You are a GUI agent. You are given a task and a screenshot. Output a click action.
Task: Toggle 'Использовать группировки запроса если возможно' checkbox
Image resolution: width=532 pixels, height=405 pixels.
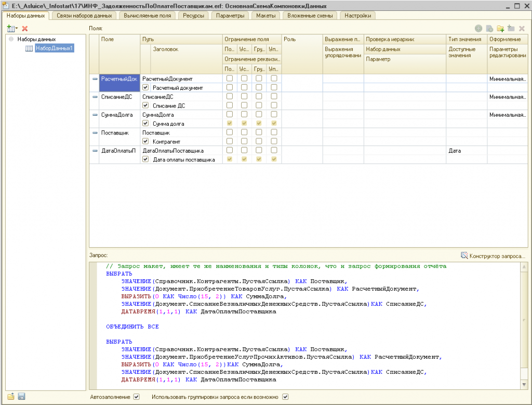point(285,397)
